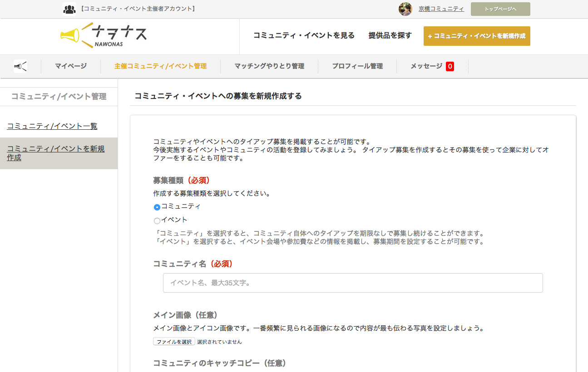Select the コミュニティ radio button
Screen dimensions: 588x372
[157, 207]
